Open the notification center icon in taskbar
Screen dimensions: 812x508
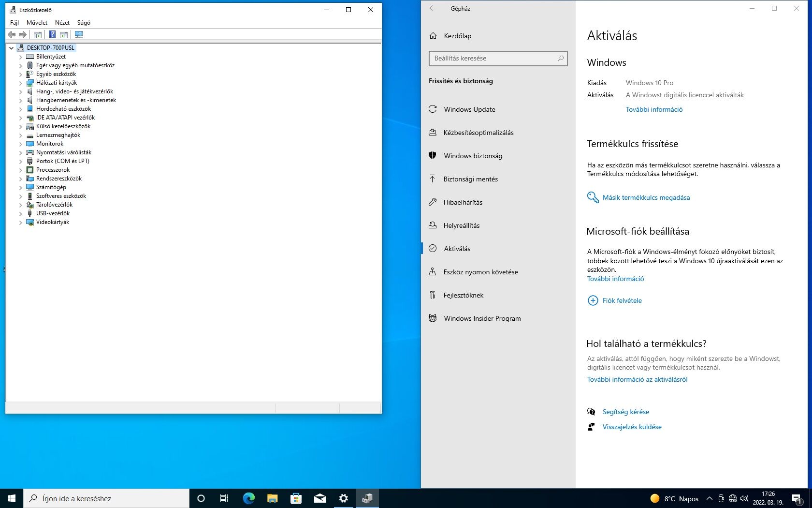[x=797, y=498]
